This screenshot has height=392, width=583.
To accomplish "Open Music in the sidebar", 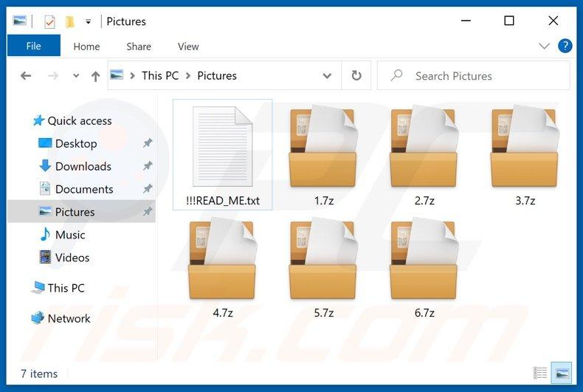I will 70,235.
